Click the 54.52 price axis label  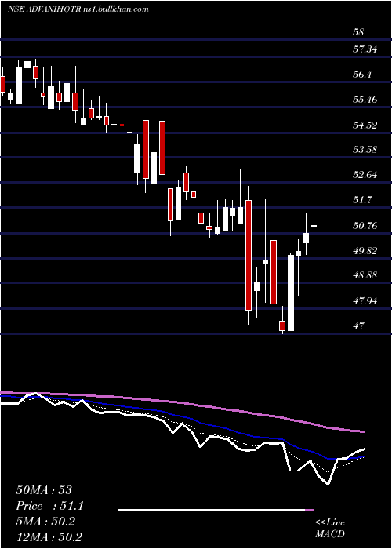click(x=365, y=125)
